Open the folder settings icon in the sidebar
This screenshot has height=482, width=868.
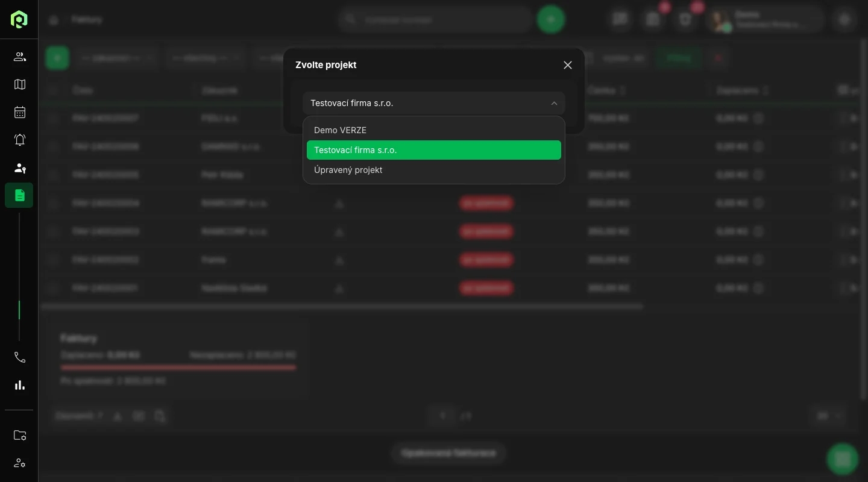coord(19,435)
